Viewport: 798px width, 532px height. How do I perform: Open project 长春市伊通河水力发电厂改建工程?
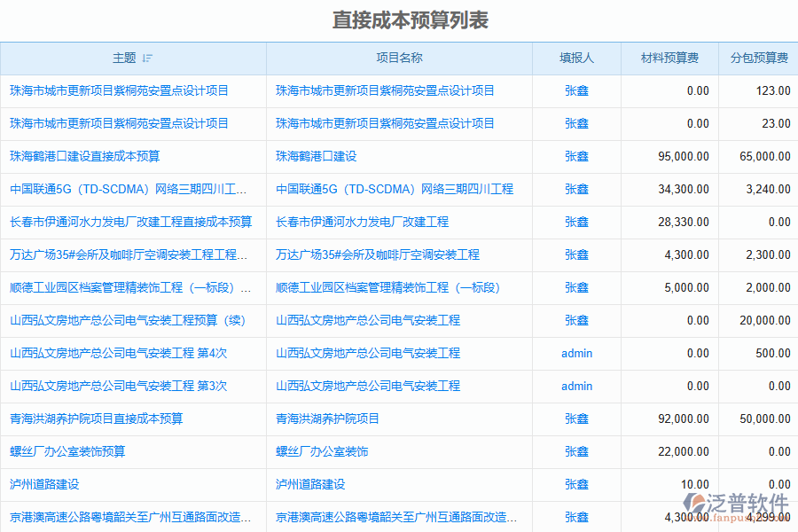363,222
